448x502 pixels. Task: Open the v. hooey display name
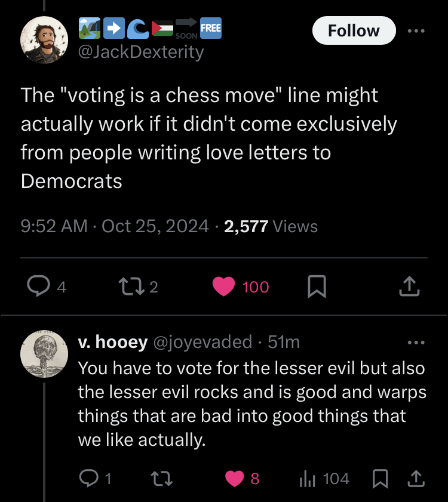click(113, 342)
